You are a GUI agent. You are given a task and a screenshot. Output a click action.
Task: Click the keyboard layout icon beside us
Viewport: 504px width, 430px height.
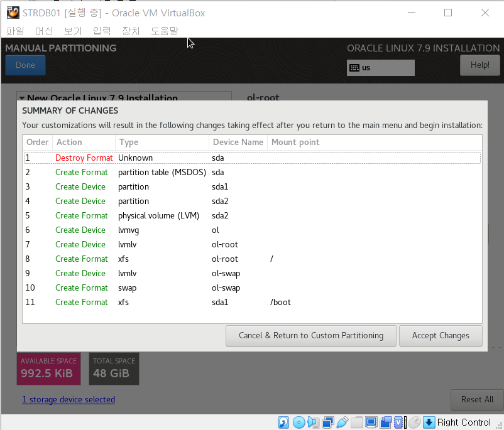(x=354, y=68)
